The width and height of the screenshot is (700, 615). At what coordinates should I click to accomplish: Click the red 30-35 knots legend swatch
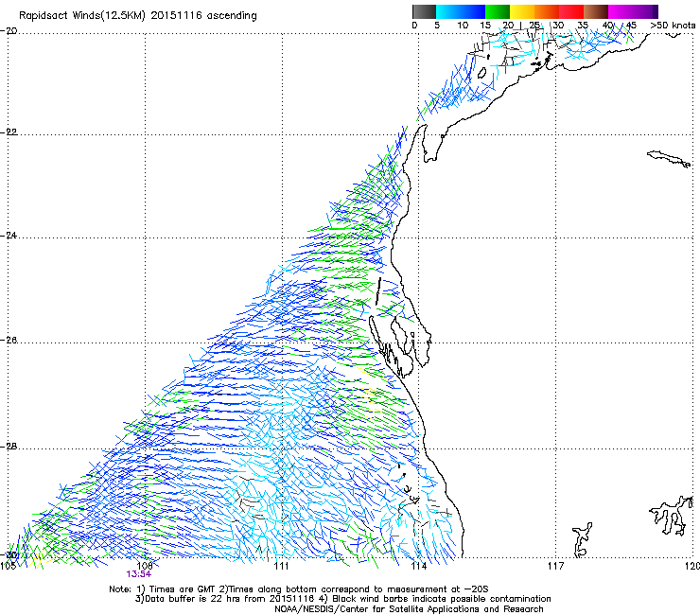click(x=571, y=11)
